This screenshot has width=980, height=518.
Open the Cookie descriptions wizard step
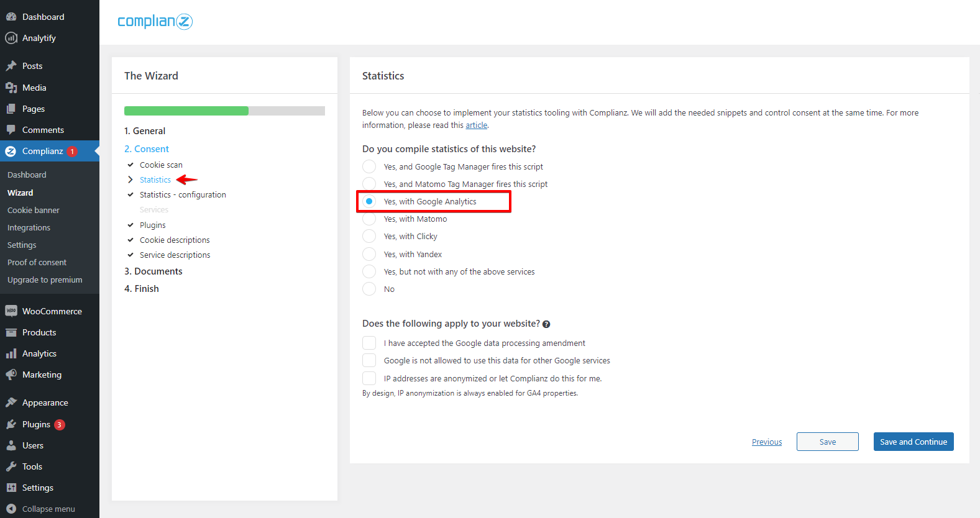pos(175,240)
